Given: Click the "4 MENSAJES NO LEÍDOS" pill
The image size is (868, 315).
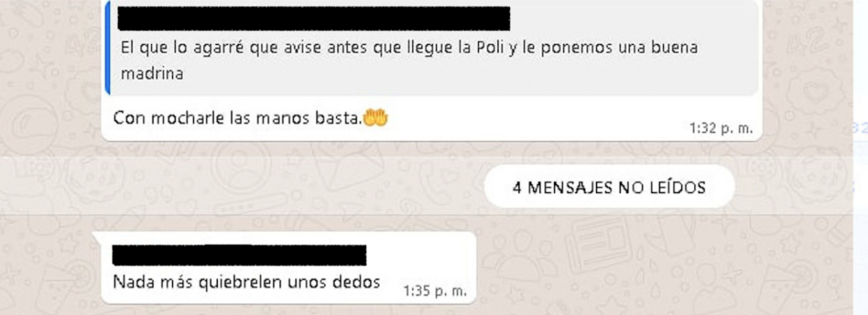Looking at the screenshot, I should pyautogui.click(x=609, y=187).
